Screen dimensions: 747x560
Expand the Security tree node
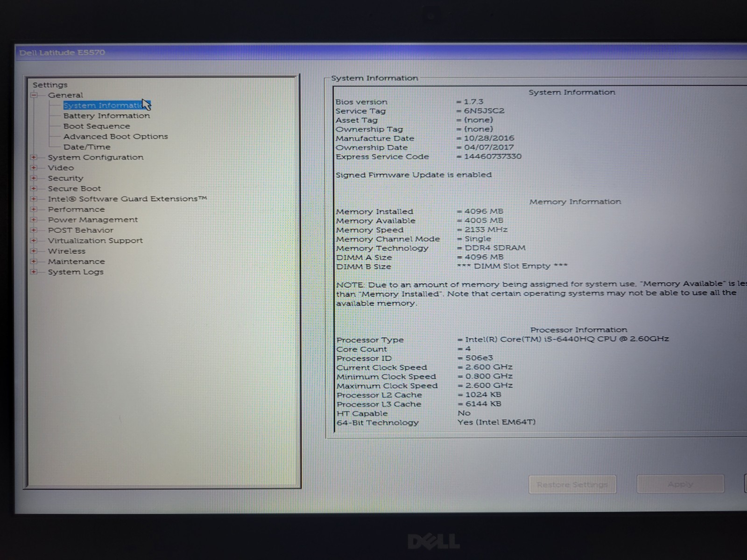point(34,178)
